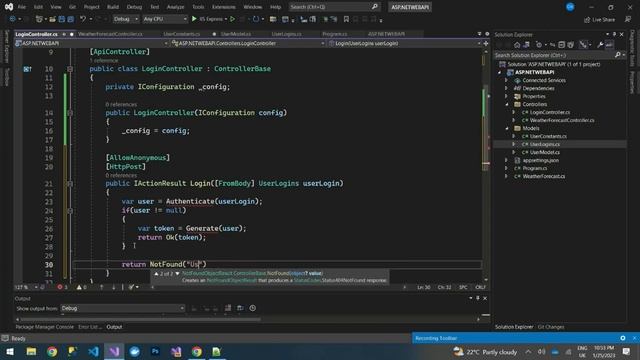This screenshot has width=640, height=360.
Task: Open the LoginController type navigation dropdown
Action: [248, 43]
